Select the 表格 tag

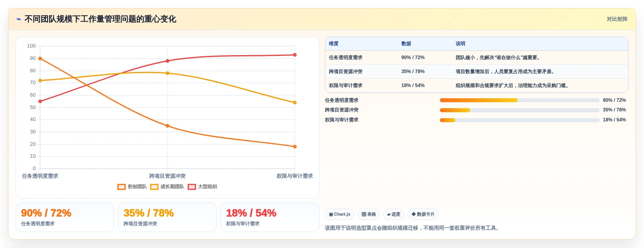point(369,214)
